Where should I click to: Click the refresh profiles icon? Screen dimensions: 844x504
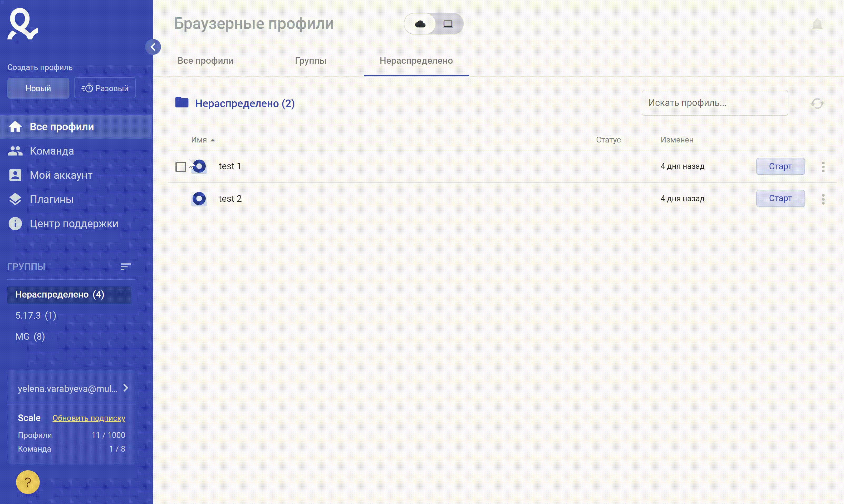[817, 103]
